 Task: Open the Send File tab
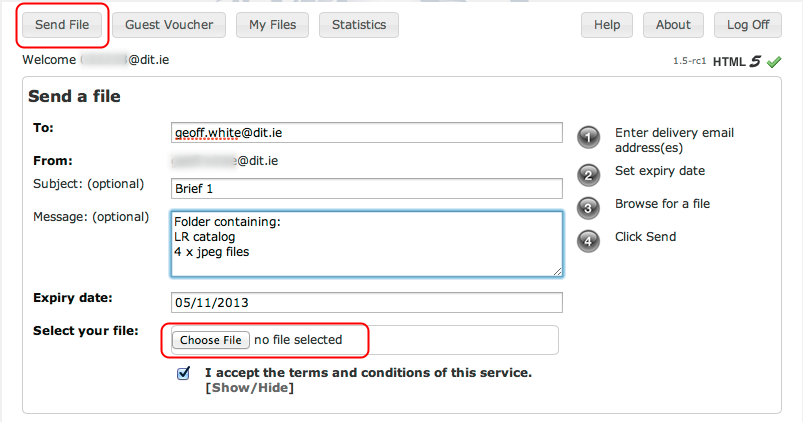63,25
